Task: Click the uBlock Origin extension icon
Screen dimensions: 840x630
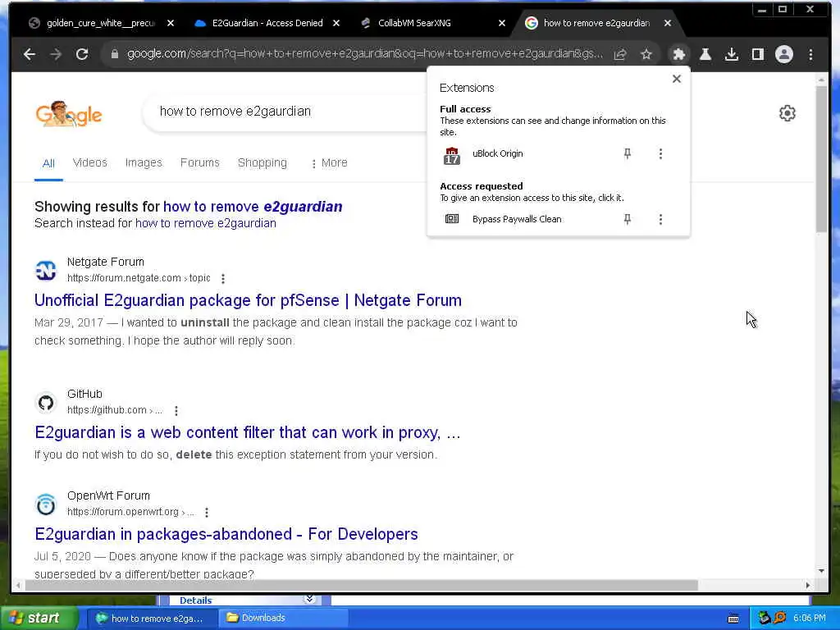Action: pyautogui.click(x=452, y=155)
